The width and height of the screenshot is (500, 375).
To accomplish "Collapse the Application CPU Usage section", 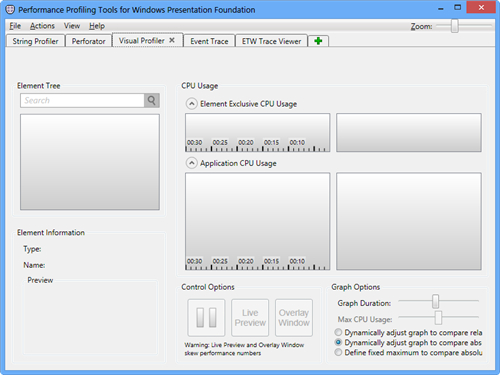I will [191, 163].
